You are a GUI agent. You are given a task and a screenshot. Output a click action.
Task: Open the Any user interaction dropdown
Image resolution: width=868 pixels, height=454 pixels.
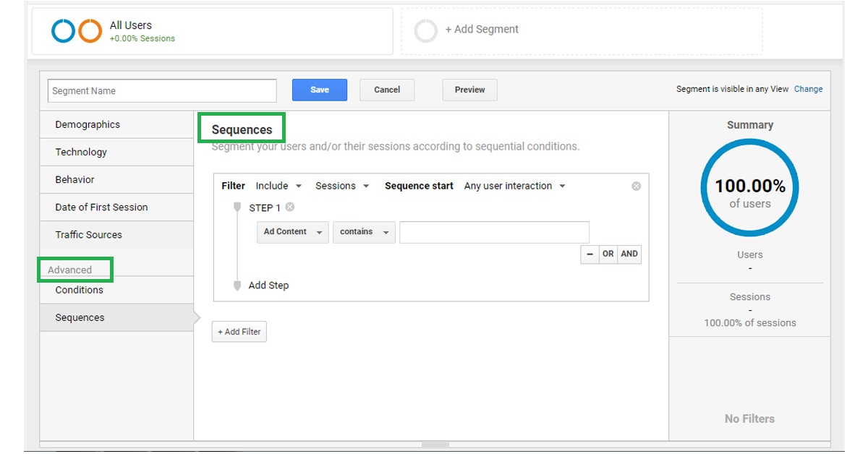514,186
